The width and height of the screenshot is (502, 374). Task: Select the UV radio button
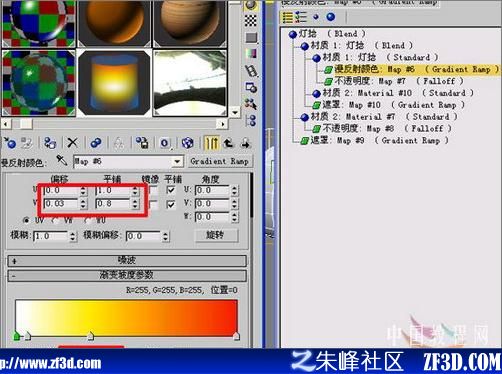pyautogui.click(x=26, y=220)
